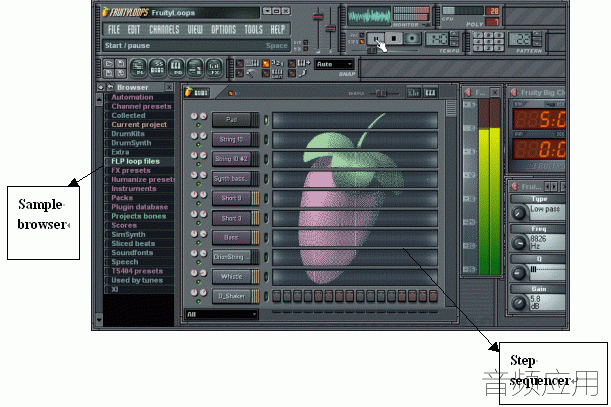This screenshot has height=407, width=611.
Task: Adjust the Pad channel pan knob
Action: point(194,116)
